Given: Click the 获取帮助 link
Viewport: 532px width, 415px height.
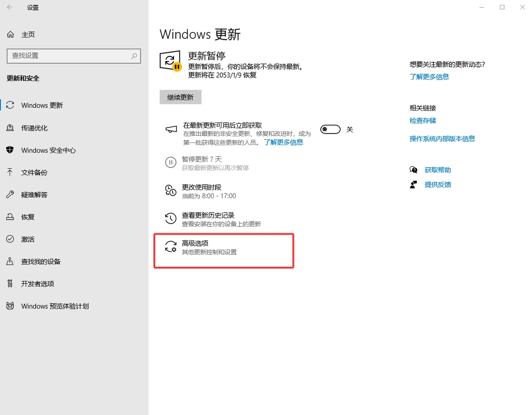Looking at the screenshot, I should tap(438, 170).
